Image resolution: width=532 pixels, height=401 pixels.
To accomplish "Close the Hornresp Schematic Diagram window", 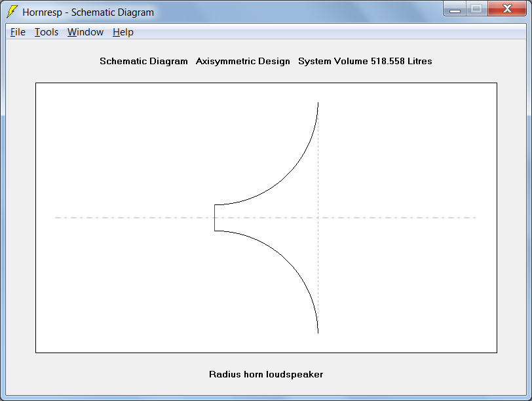I will click(x=507, y=9).
